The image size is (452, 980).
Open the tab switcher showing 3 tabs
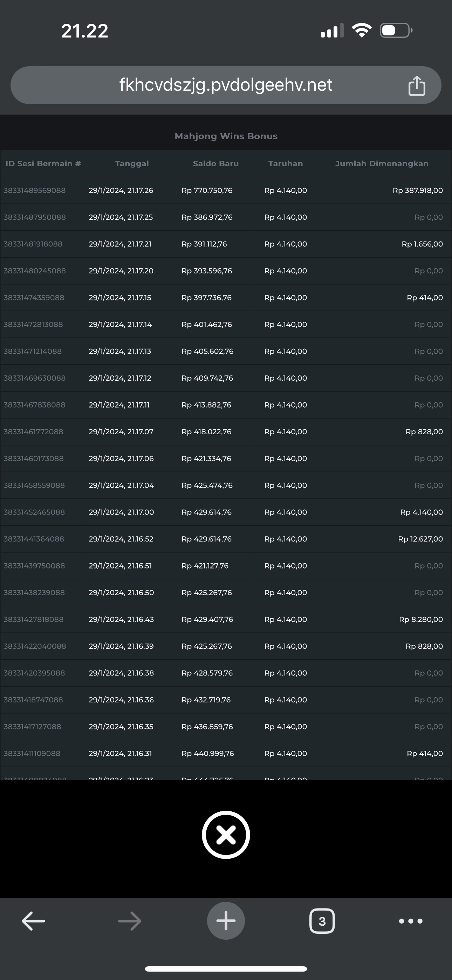point(322,921)
